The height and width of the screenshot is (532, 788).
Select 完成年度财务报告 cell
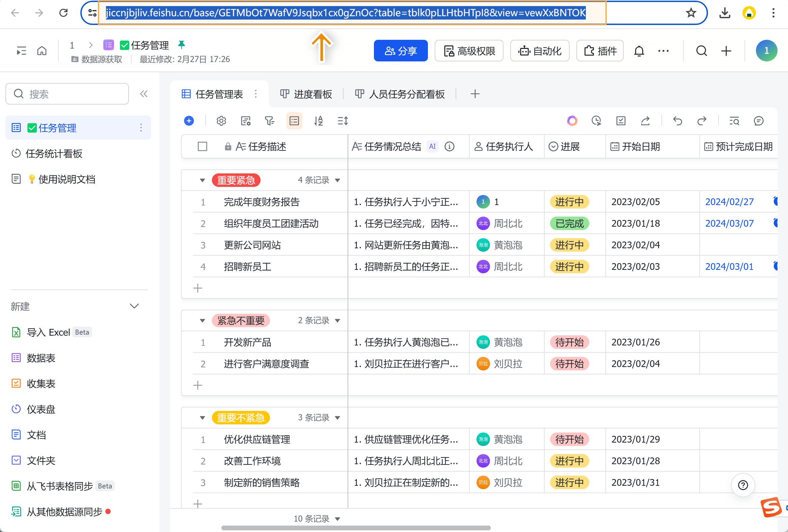pyautogui.click(x=270, y=202)
